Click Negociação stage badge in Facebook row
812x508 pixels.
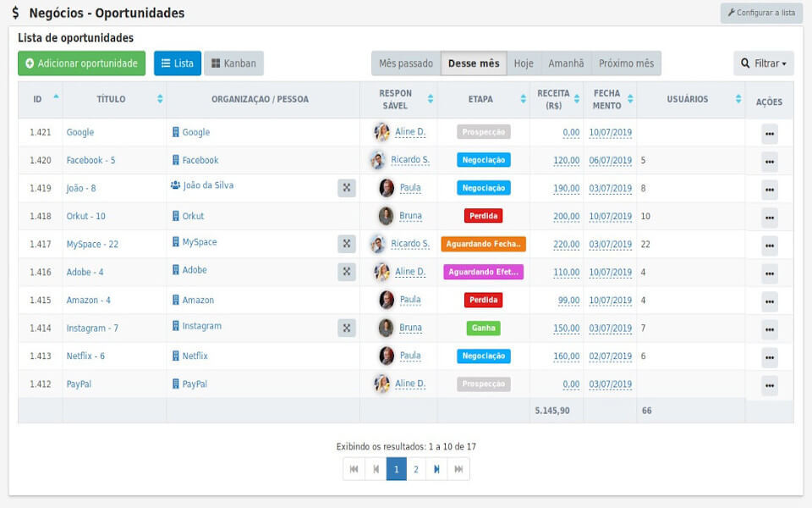click(483, 160)
